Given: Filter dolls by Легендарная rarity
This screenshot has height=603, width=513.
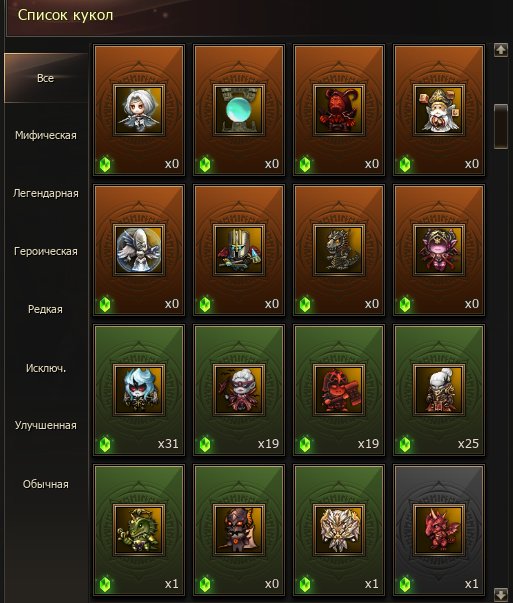Looking at the screenshot, I should point(46,193).
